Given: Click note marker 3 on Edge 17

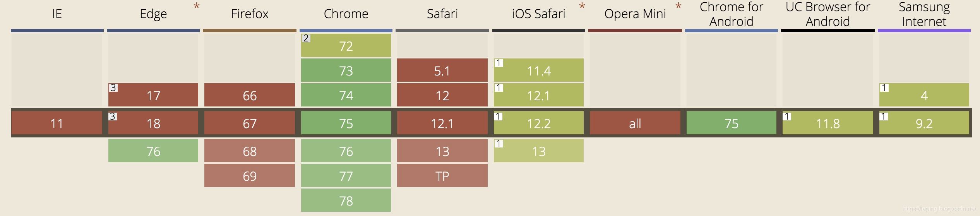Looking at the screenshot, I should [x=113, y=87].
